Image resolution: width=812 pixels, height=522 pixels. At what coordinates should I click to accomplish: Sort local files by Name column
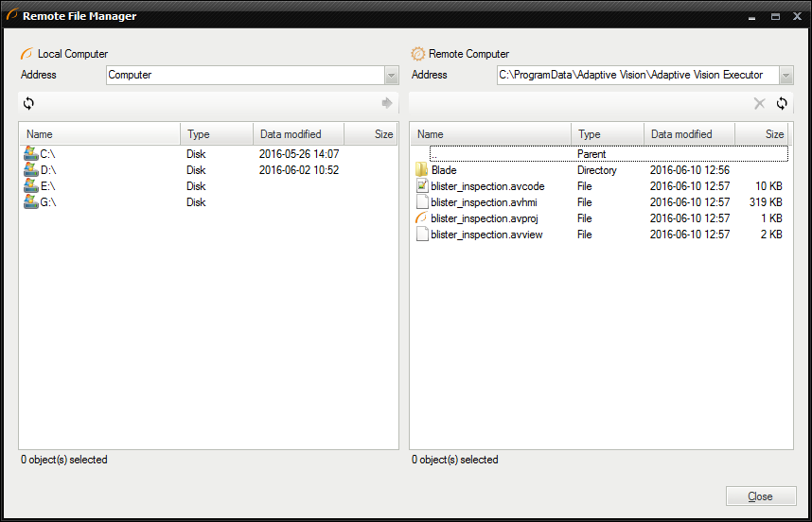coord(99,134)
